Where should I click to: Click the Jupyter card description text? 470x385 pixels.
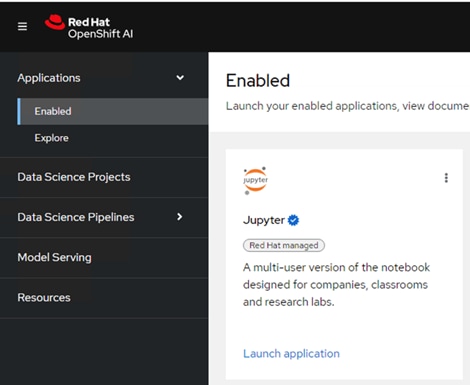tap(336, 285)
